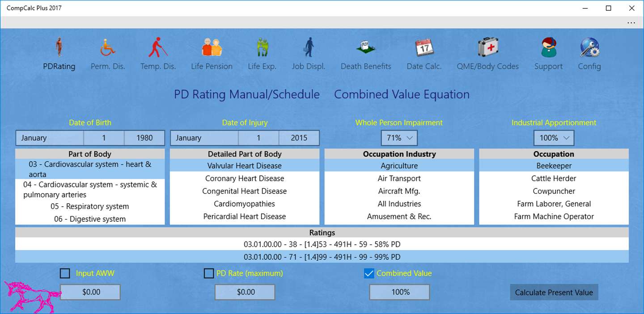Open the Life Pension couple icon

tap(212, 47)
